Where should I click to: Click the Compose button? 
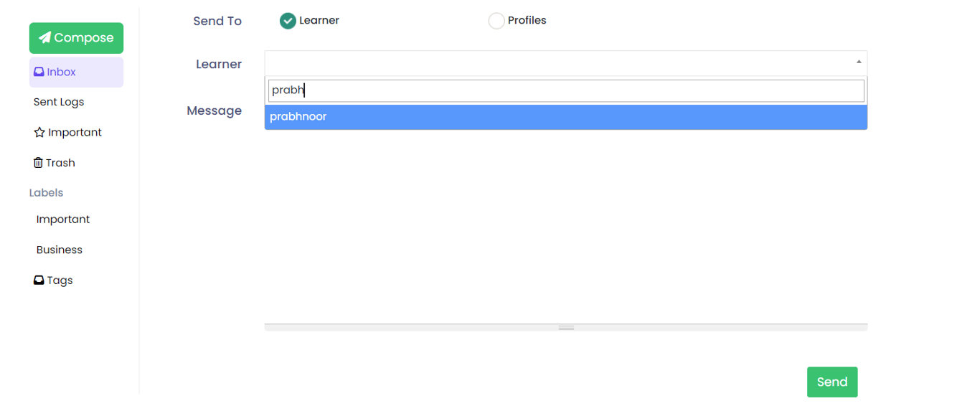click(76, 38)
